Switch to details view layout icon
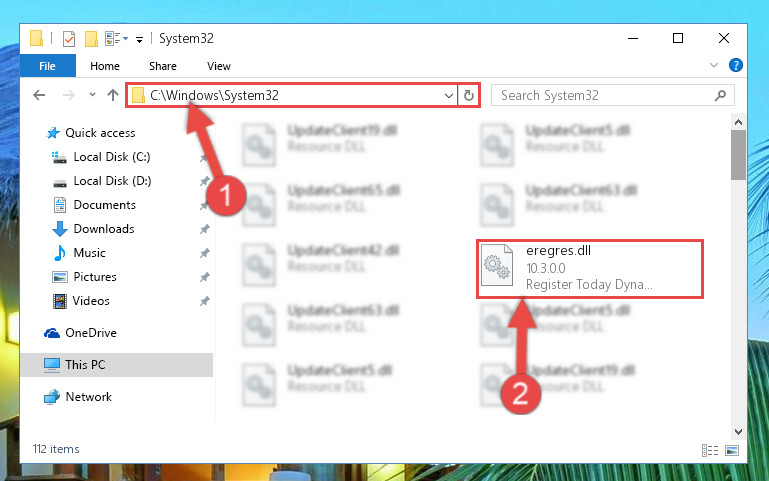 pos(710,450)
